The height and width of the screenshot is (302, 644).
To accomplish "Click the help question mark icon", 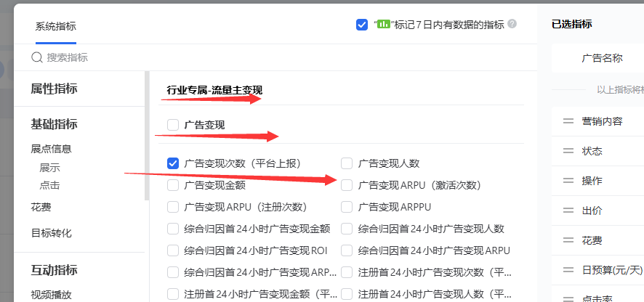I will (x=512, y=24).
